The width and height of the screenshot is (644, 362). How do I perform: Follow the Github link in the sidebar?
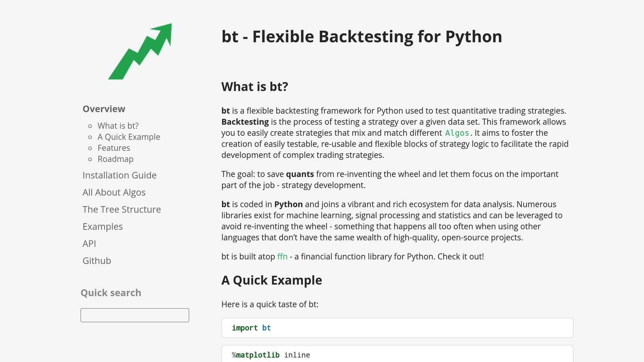(97, 261)
